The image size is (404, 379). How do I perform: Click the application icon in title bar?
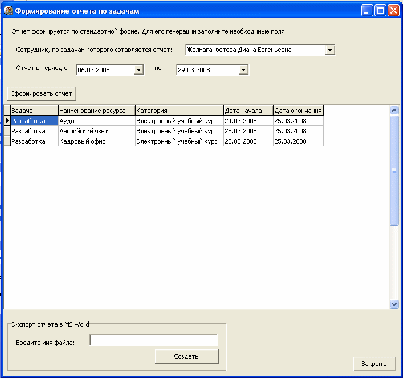click(8, 11)
